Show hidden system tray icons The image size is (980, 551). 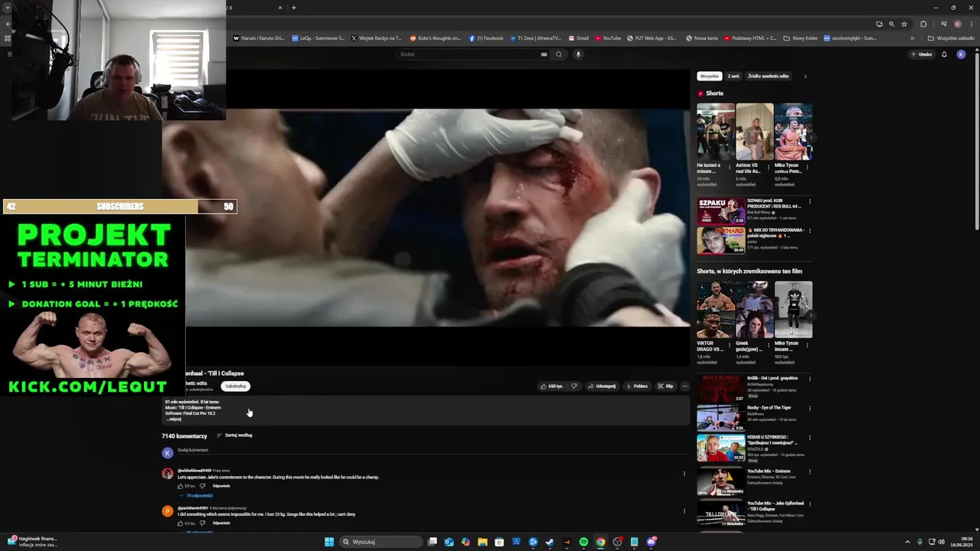pyautogui.click(x=907, y=542)
